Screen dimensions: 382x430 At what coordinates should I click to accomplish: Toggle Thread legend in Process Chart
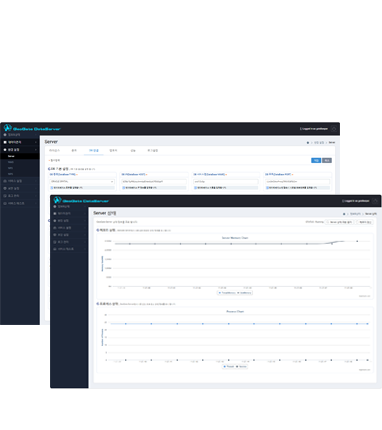(228, 366)
